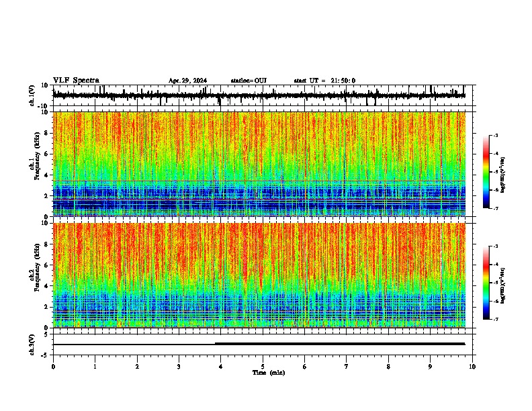This screenshot has height=411, width=532.
Task: Click the ch.1 spectrogram 6 kHz tick label
Action: point(46,154)
